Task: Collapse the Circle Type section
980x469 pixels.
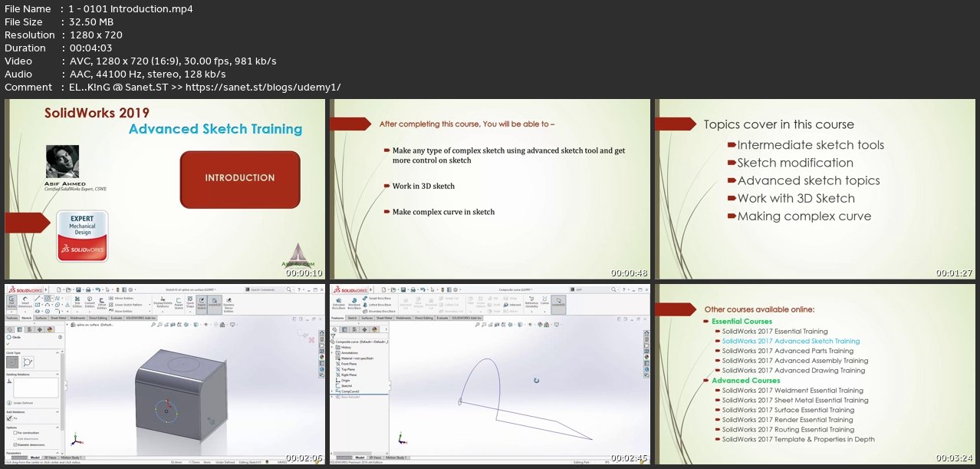Action: click(58, 352)
